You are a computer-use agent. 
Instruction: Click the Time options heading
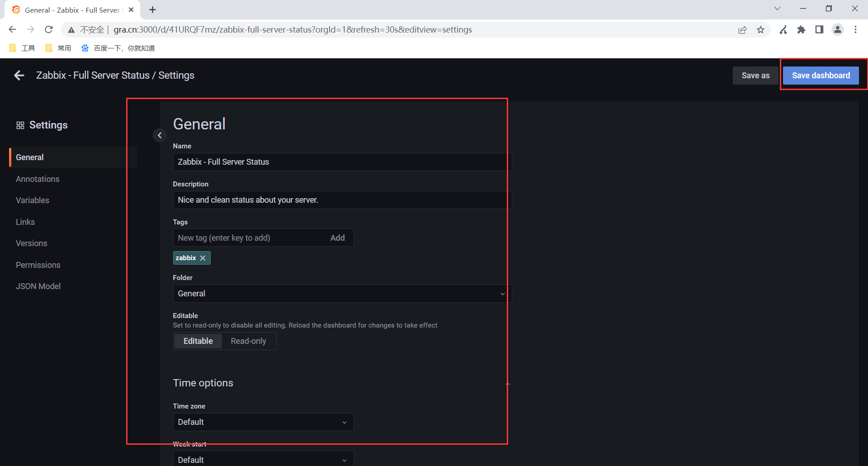point(203,383)
